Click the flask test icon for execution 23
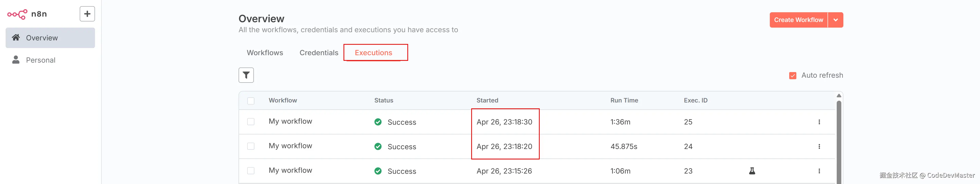Screen dimensions: 980x184 752,171
